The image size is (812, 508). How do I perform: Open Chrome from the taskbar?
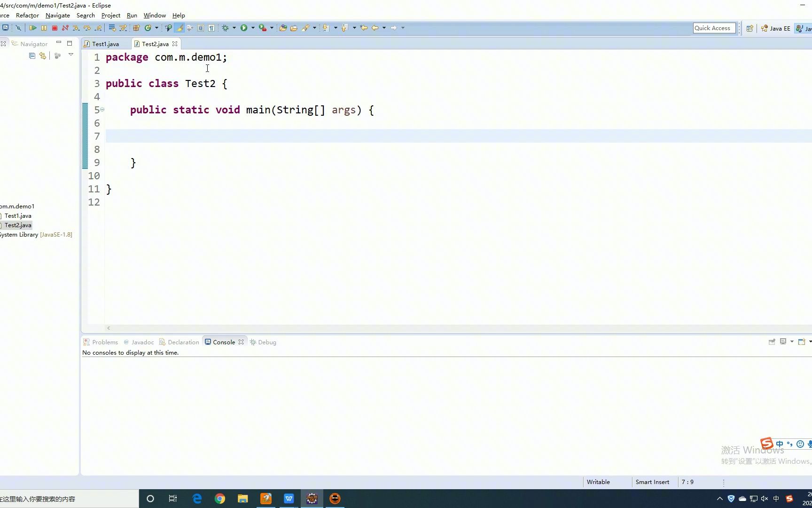tap(220, 499)
